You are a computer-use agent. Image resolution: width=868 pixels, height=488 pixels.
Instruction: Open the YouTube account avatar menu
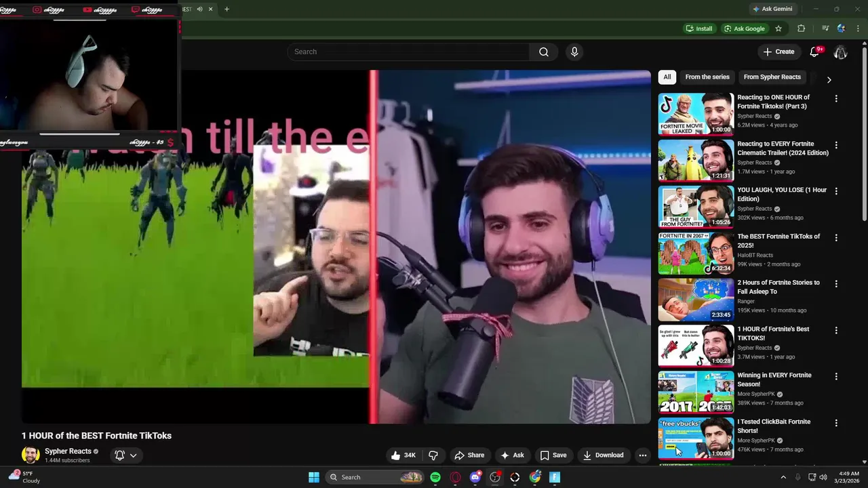point(840,52)
